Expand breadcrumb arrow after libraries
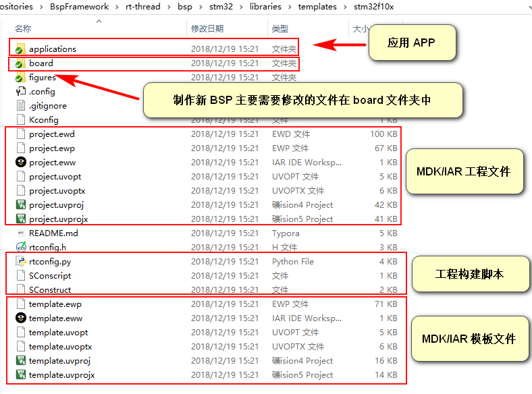This screenshot has width=532, height=394. [x=290, y=7]
